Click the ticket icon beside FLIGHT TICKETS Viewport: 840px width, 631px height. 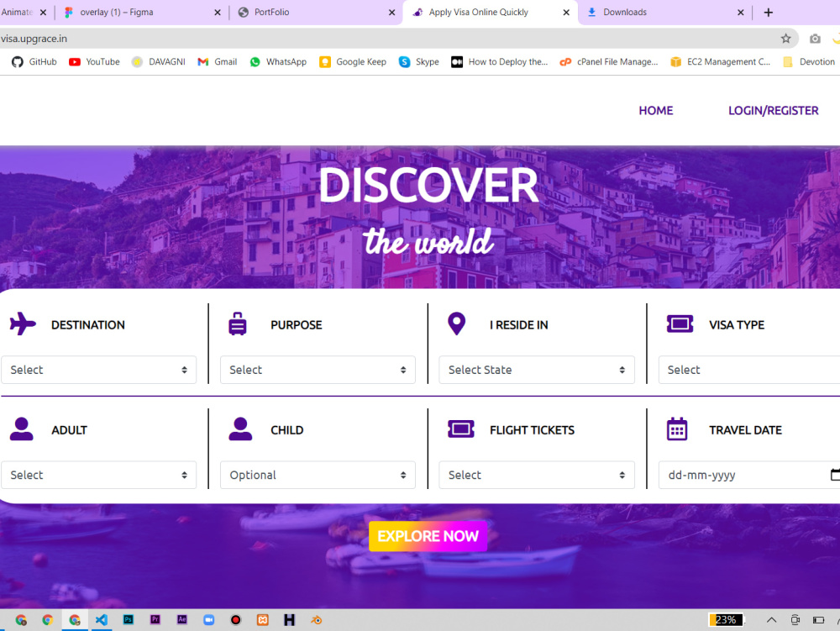coord(460,429)
